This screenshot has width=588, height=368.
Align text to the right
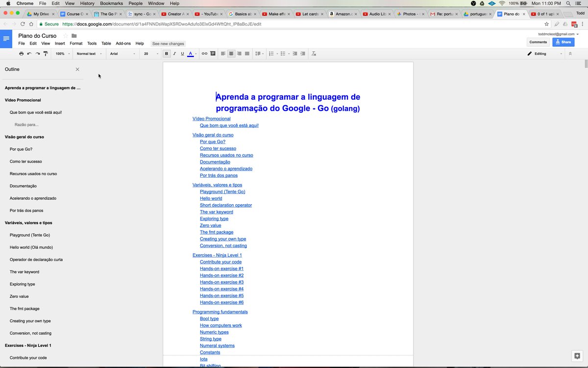click(239, 53)
